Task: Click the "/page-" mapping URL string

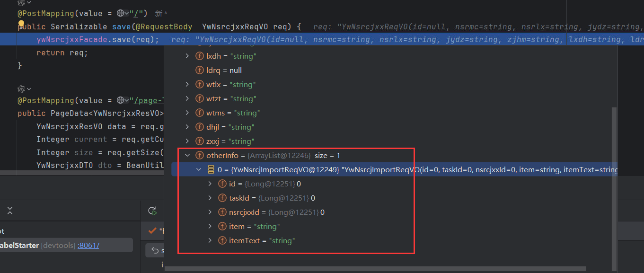Action: (148, 100)
